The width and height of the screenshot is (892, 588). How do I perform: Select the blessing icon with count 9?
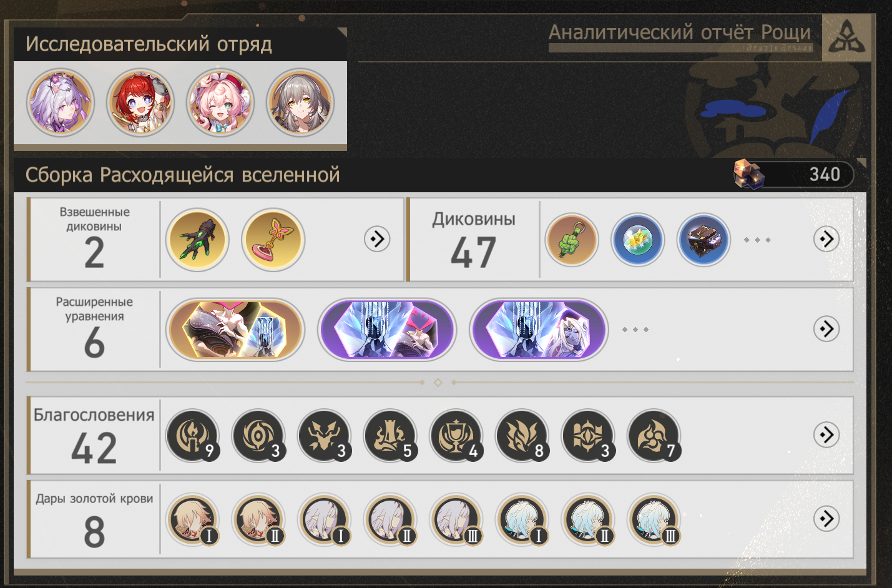pos(193,436)
